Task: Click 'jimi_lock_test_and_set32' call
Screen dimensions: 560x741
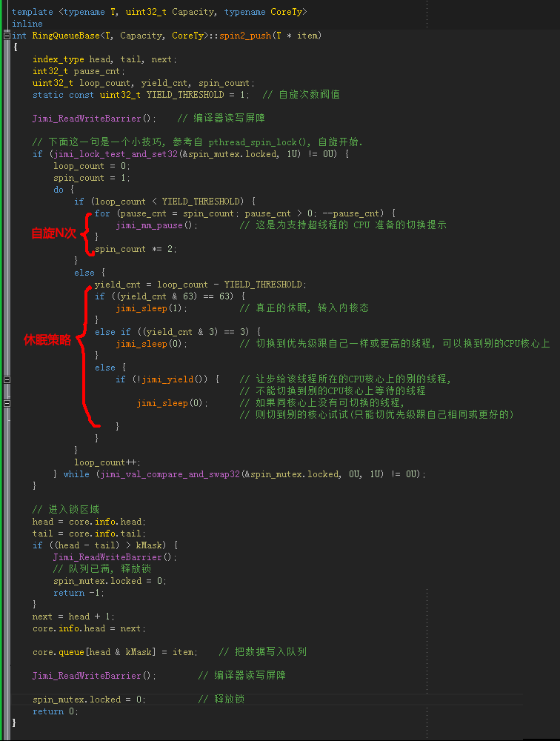Action: (x=116, y=154)
